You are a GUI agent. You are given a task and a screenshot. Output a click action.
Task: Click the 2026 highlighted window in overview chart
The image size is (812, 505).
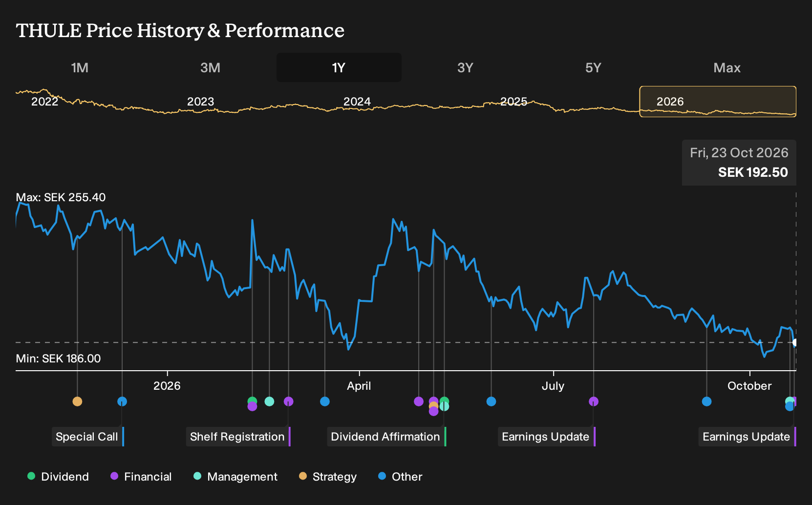(x=718, y=102)
